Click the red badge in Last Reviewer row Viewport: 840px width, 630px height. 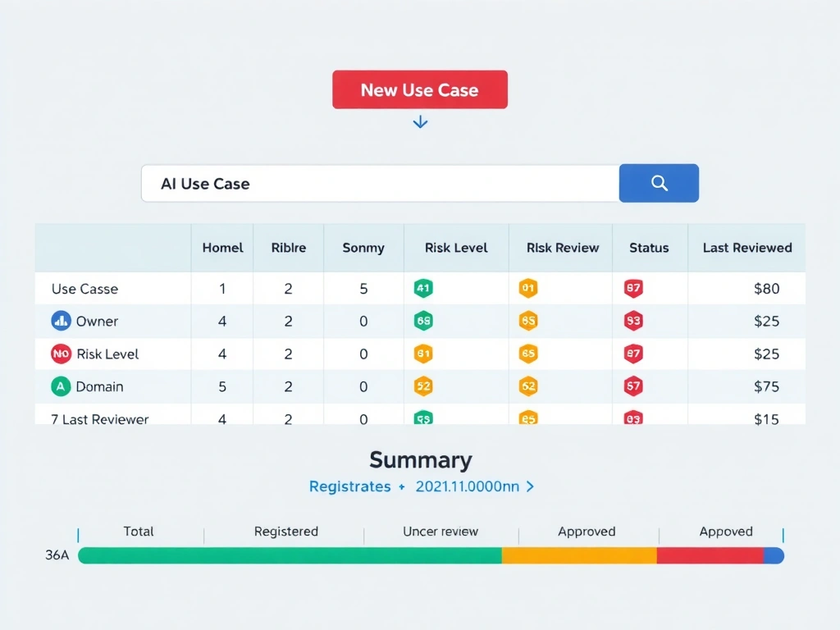point(633,418)
